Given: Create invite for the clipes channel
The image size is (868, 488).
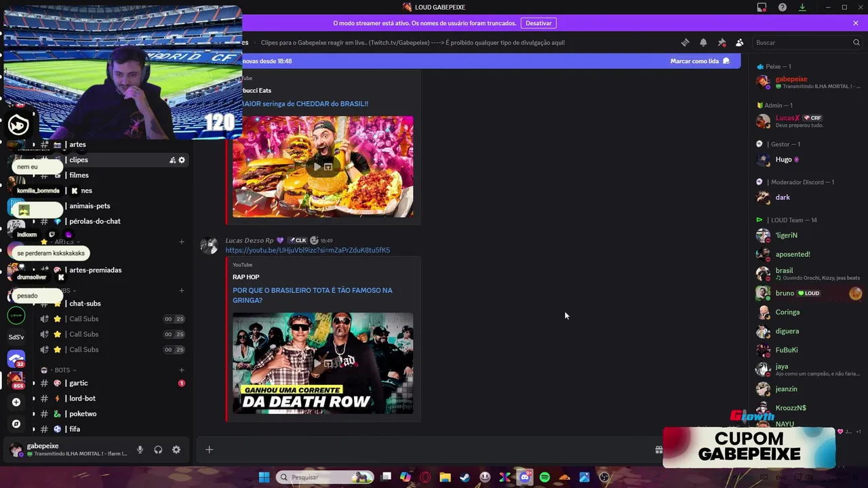Looking at the screenshot, I should point(172,160).
